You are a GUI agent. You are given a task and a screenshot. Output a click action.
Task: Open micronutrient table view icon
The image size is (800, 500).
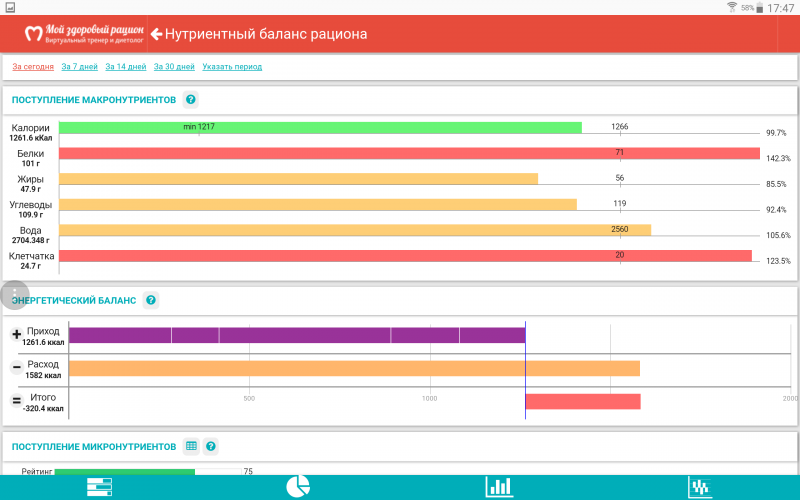(x=191, y=447)
